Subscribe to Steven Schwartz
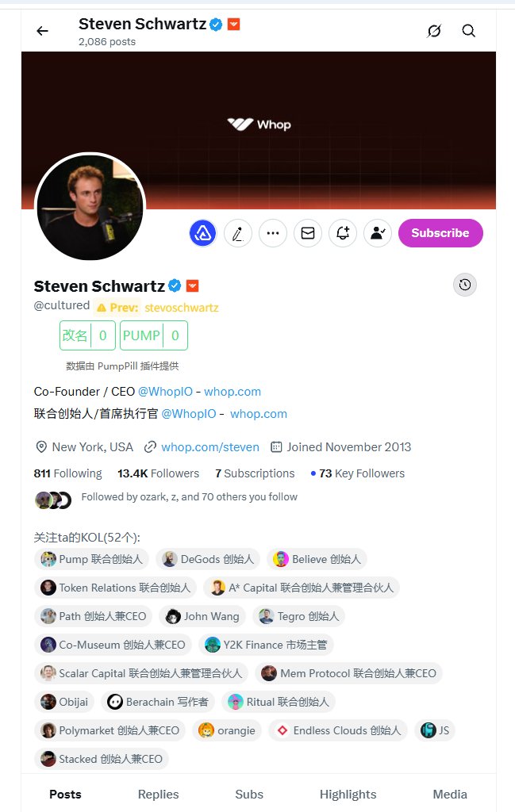This screenshot has height=812, width=515. (x=440, y=233)
